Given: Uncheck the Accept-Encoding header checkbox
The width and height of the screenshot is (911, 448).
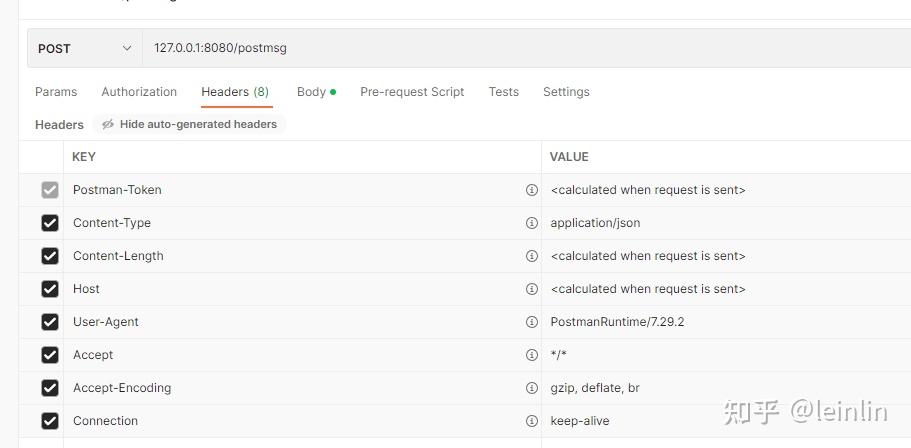Looking at the screenshot, I should point(50,388).
